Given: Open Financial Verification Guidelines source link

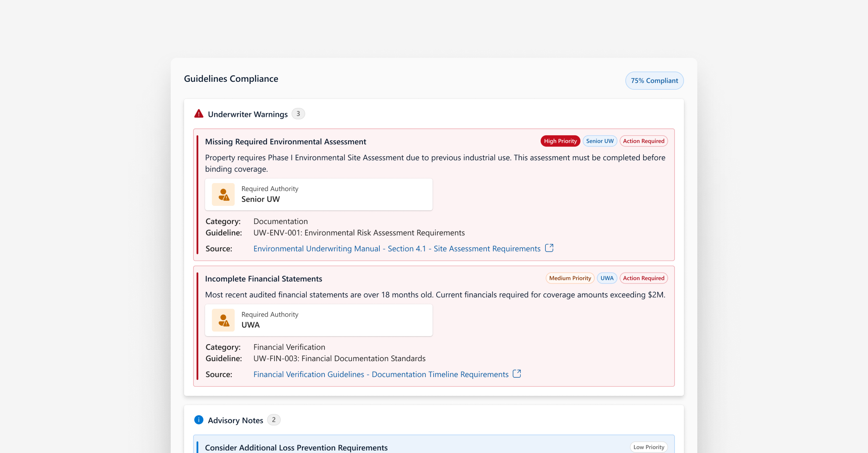Looking at the screenshot, I should (x=381, y=374).
